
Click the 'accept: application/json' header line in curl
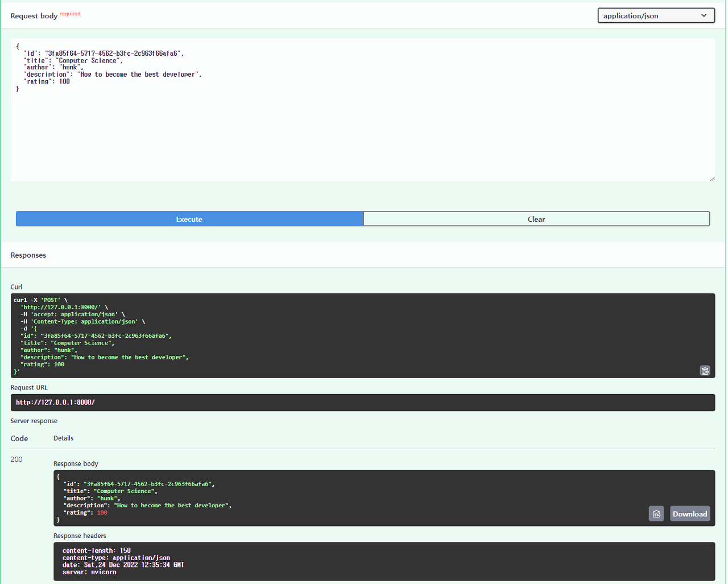73,314
